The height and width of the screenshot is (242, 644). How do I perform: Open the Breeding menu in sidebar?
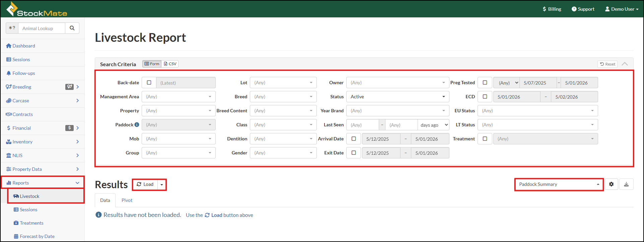click(x=22, y=87)
